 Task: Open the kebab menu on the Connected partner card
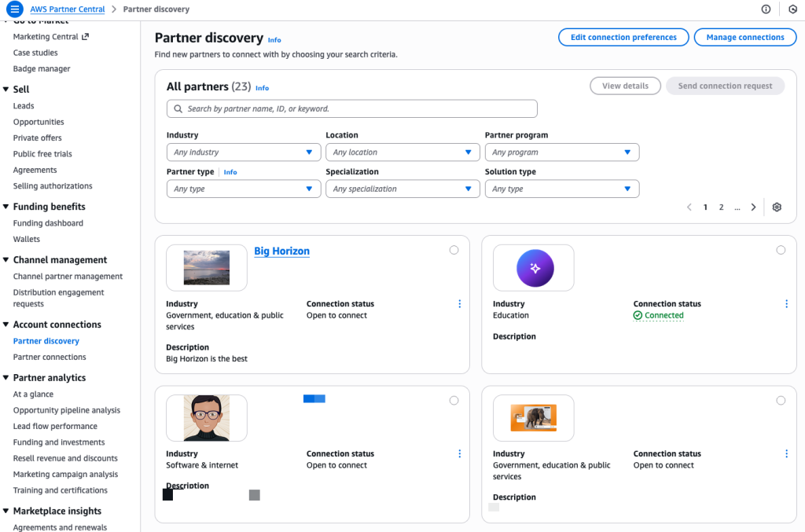786,303
